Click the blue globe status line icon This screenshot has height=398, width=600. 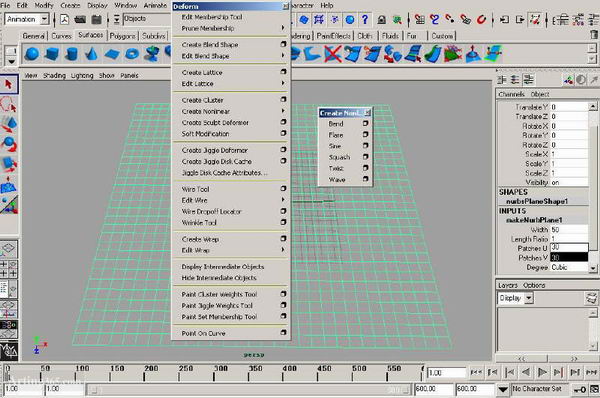(x=350, y=20)
